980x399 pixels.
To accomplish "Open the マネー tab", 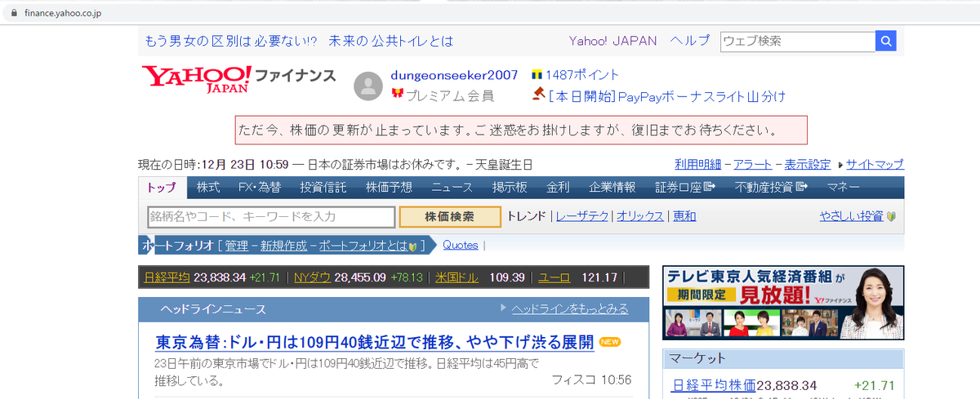I will 843,187.
